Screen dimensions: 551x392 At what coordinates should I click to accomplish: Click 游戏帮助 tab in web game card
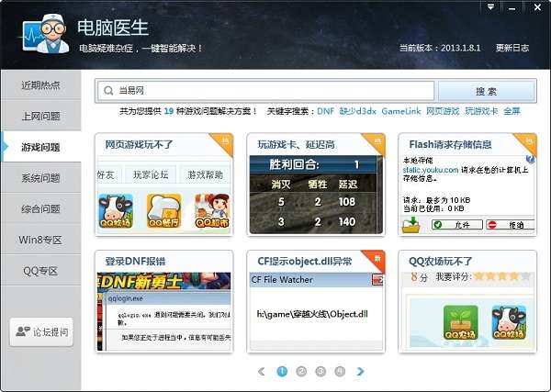coord(205,174)
